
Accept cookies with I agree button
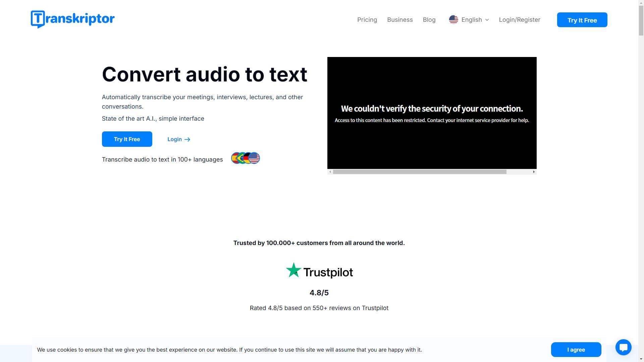pyautogui.click(x=576, y=350)
